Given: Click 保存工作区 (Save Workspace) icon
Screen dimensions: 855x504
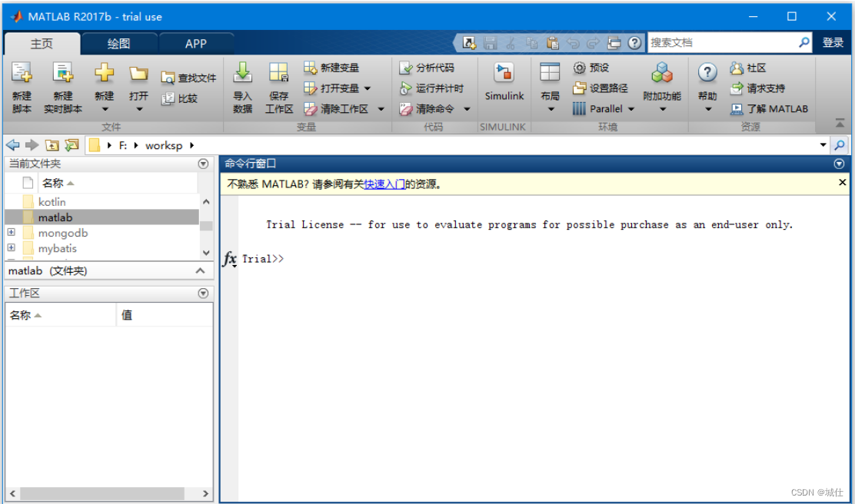Looking at the screenshot, I should 278,73.
